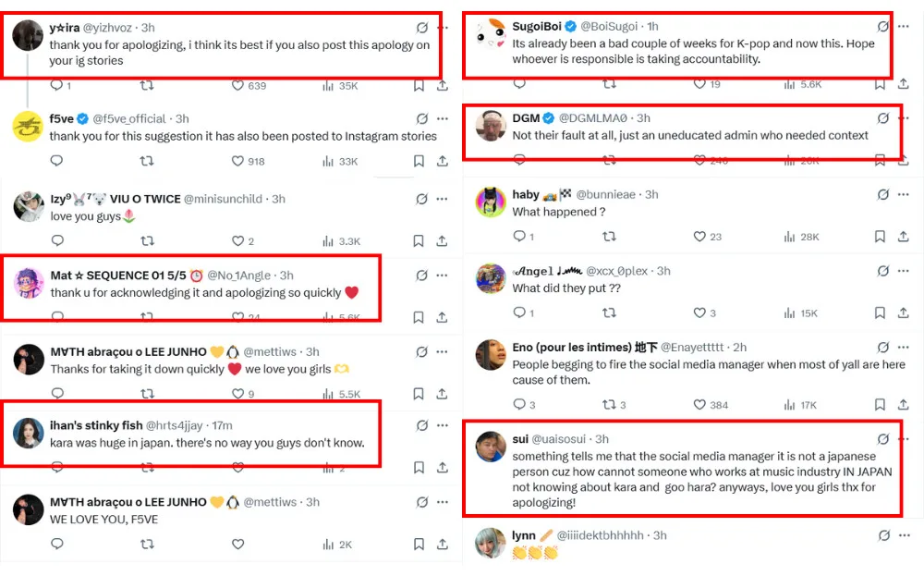Like the f5ve_official reply with 918 likes
The width and height of the screenshot is (924, 576).
[237, 161]
